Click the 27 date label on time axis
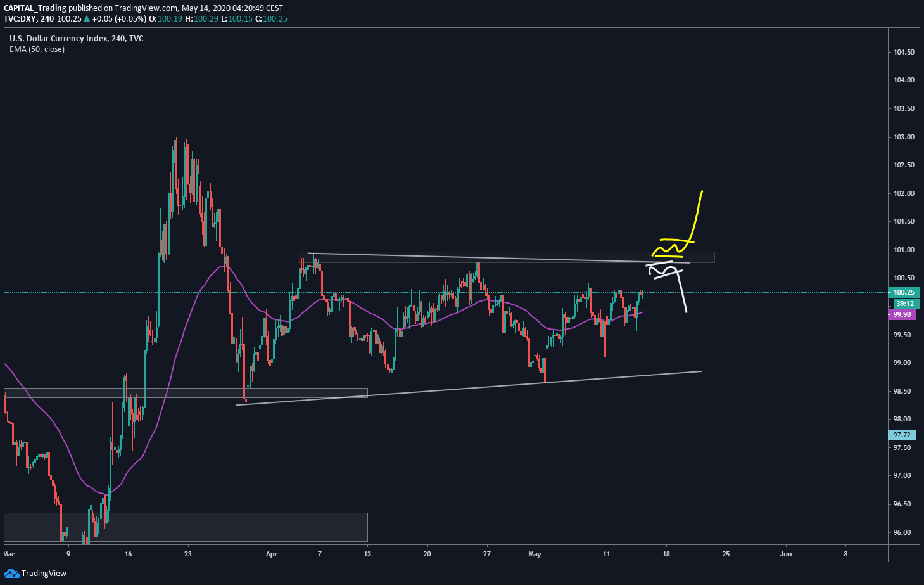This screenshot has width=924, height=585. (x=487, y=554)
